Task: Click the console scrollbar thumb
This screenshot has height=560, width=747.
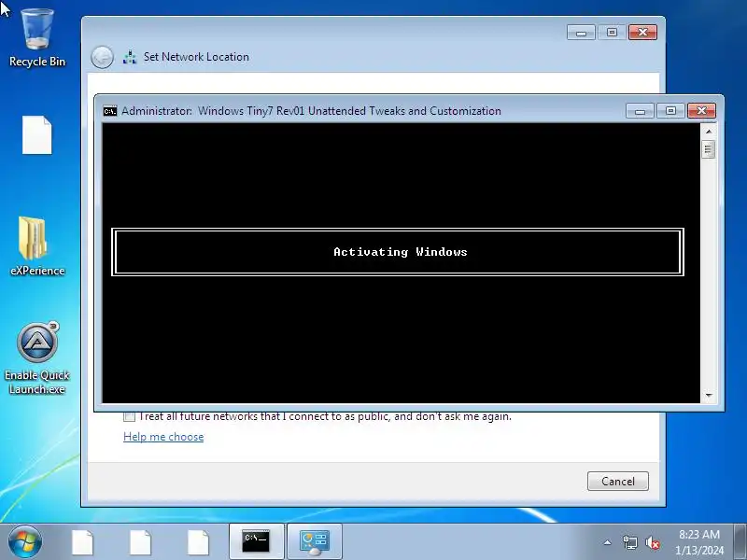Action: [709, 149]
